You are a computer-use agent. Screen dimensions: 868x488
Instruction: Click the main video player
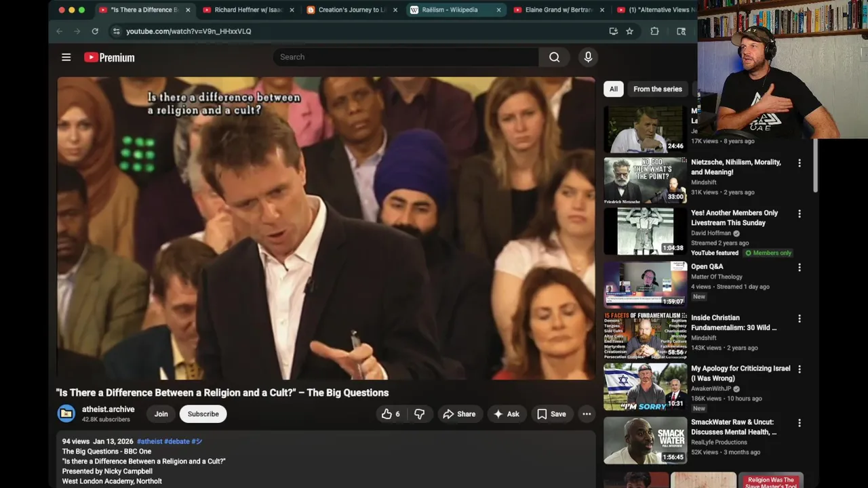click(326, 228)
